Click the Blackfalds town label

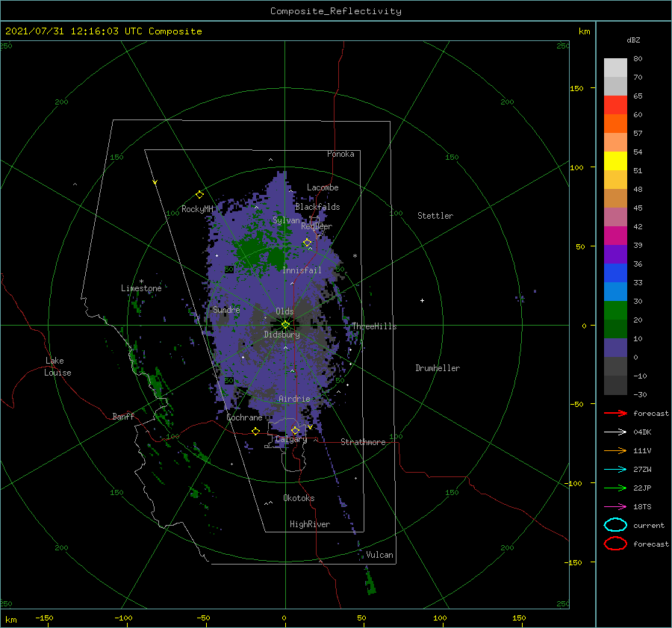[x=317, y=207]
